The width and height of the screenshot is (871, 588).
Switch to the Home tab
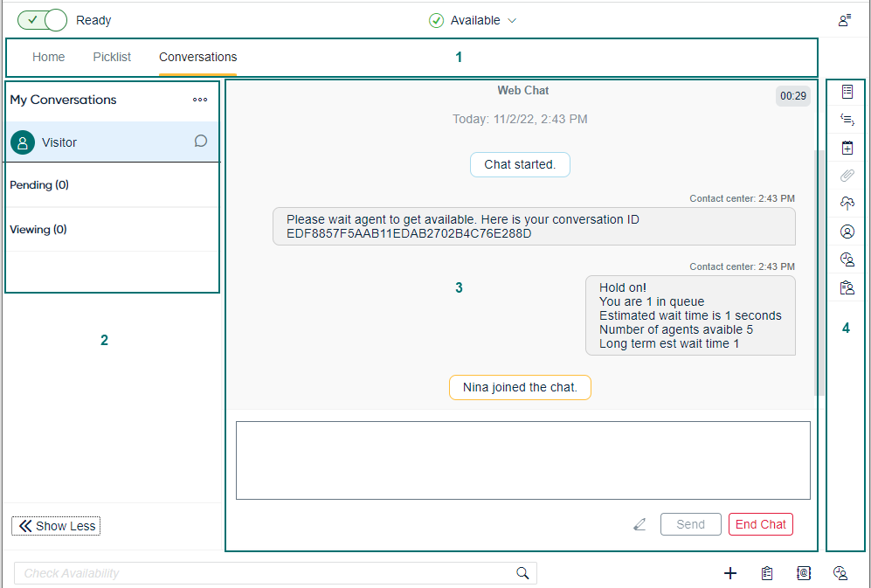(49, 57)
